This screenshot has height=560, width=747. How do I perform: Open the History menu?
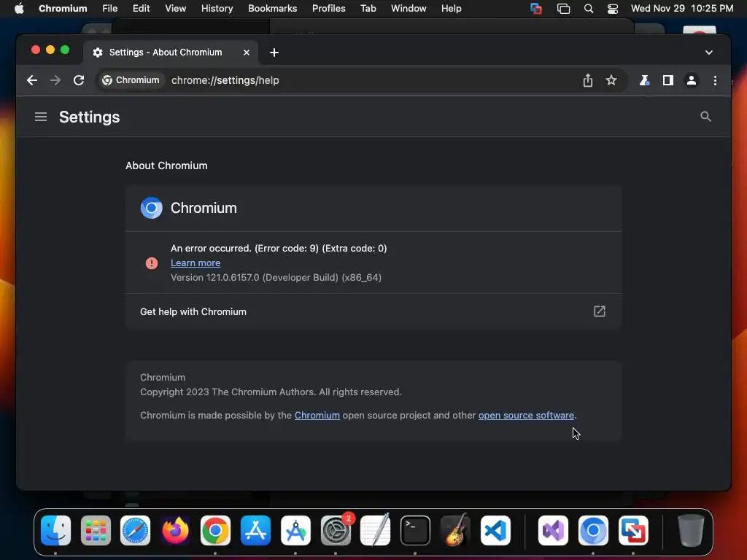(217, 9)
